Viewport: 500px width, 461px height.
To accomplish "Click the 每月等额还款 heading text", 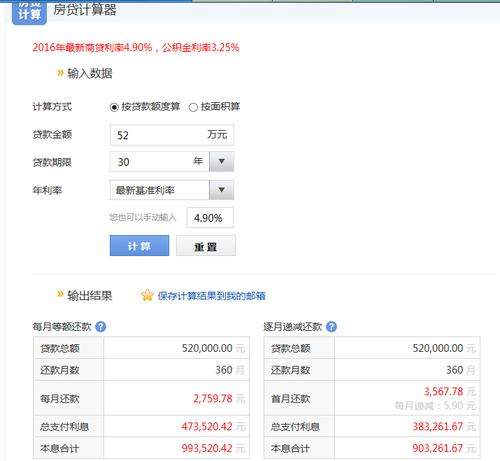I will (x=62, y=327).
